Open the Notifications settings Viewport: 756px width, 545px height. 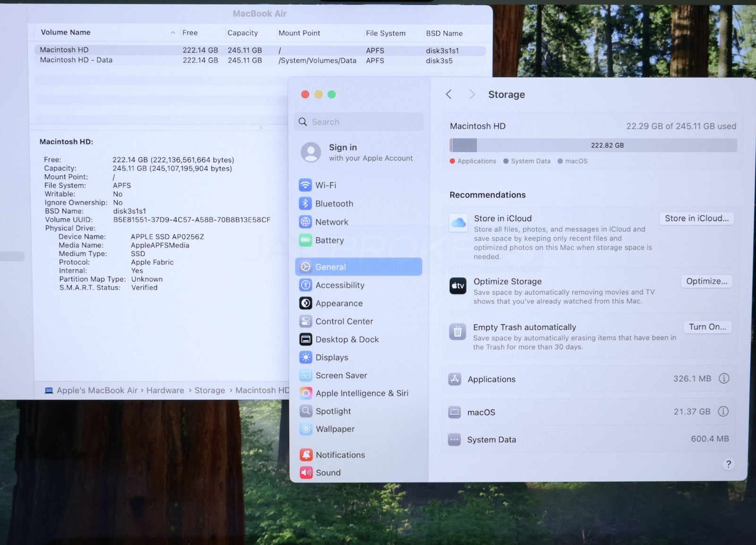click(340, 455)
